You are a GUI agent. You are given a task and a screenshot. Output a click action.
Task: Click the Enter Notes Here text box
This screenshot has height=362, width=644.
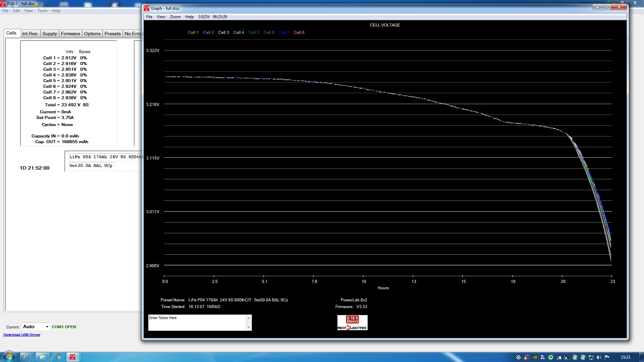coord(197,322)
